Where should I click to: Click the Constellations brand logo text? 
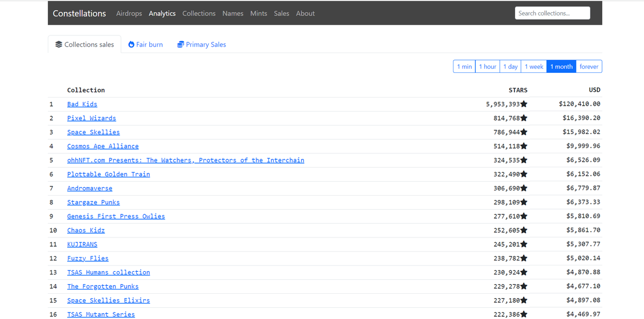79,13
